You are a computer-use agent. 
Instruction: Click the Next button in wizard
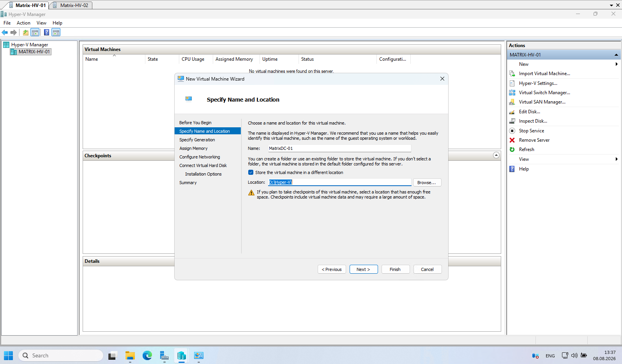364,269
